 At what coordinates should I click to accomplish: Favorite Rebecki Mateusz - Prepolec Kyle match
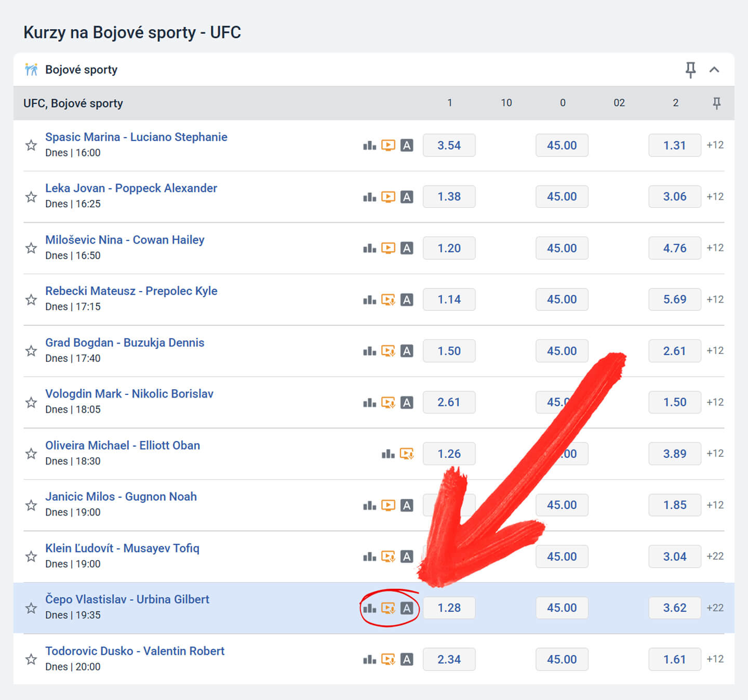coord(31,299)
